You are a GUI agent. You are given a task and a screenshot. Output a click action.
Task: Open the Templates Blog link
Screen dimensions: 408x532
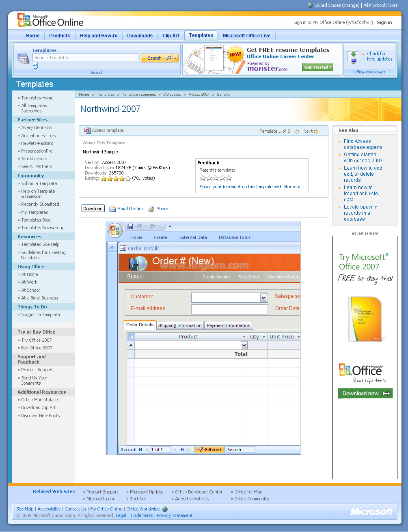click(36, 220)
